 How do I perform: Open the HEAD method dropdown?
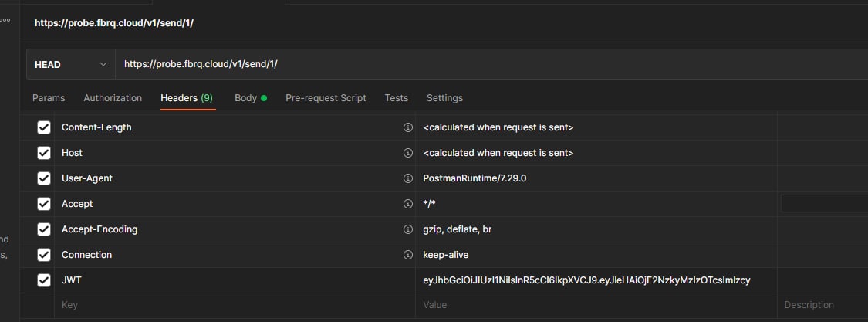click(x=71, y=64)
